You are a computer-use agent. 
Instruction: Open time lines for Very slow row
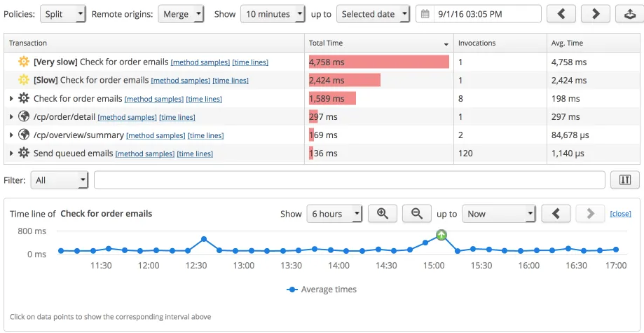point(250,62)
